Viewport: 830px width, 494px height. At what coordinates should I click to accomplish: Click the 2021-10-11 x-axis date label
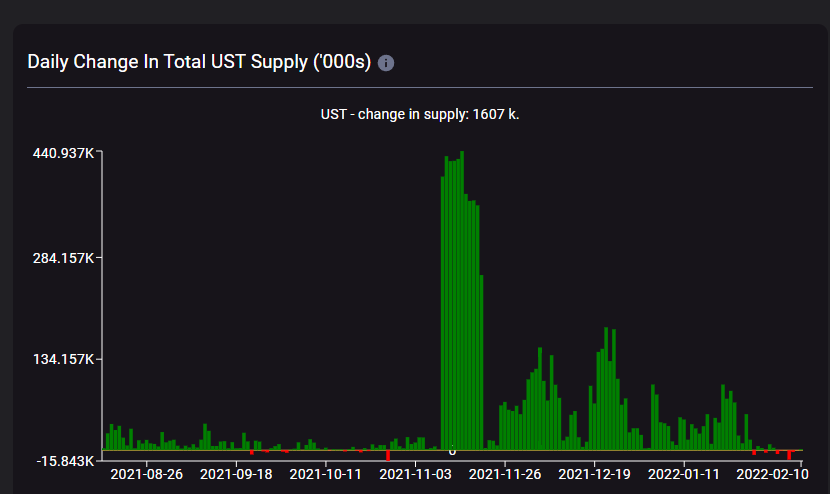[326, 474]
